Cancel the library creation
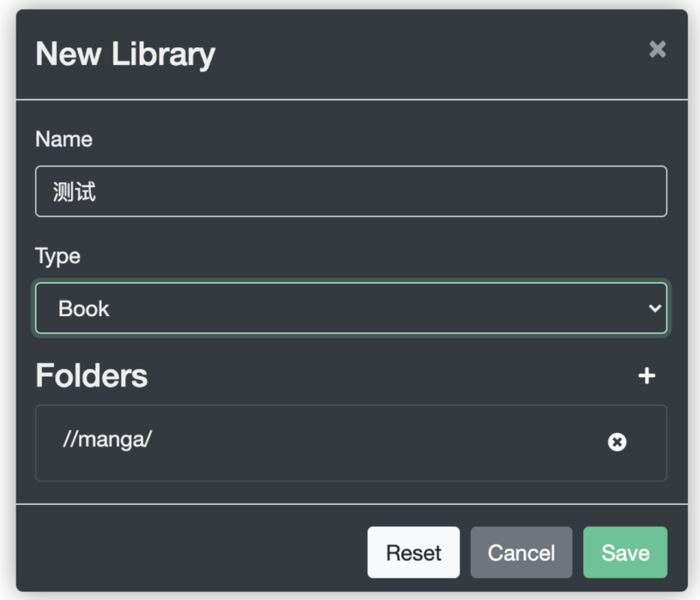 pyautogui.click(x=521, y=553)
